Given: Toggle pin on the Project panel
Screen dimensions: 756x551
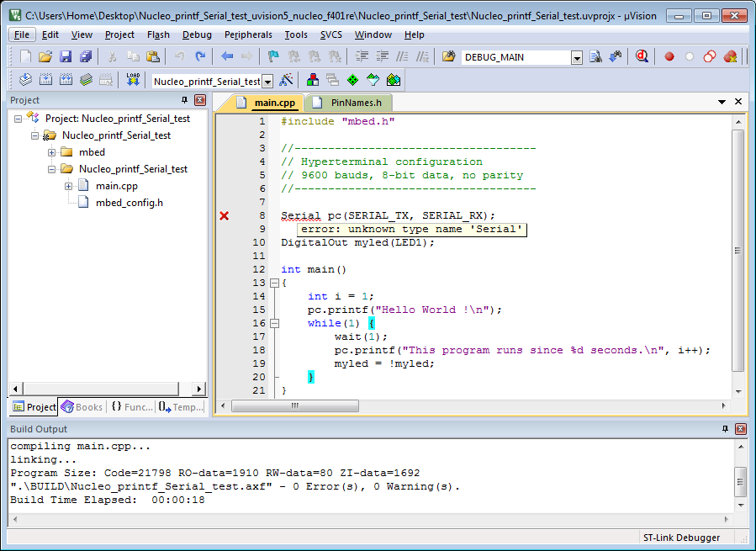Looking at the screenshot, I should coord(185,100).
